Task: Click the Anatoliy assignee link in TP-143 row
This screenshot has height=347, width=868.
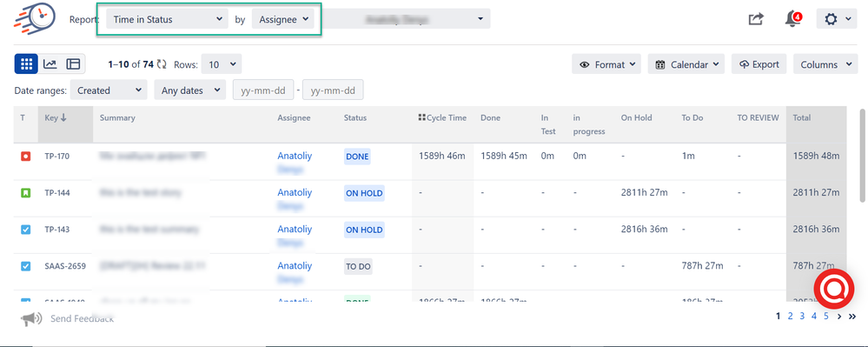Action: point(295,229)
